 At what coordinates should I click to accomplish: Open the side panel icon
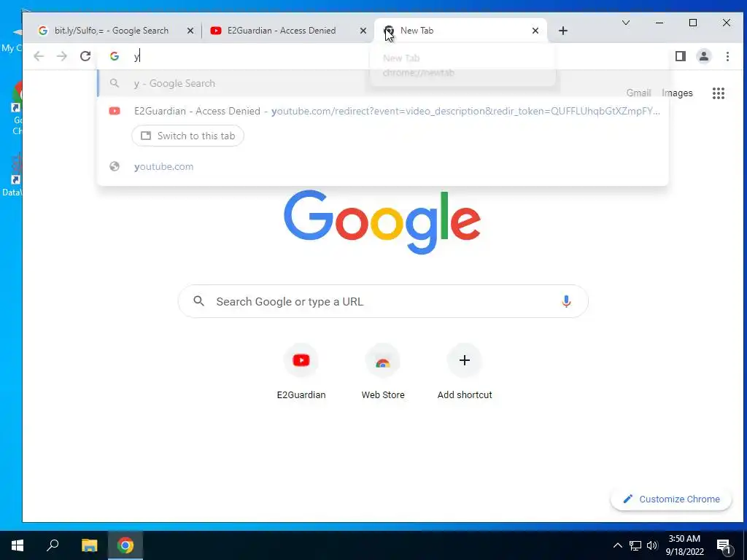pyautogui.click(x=681, y=56)
